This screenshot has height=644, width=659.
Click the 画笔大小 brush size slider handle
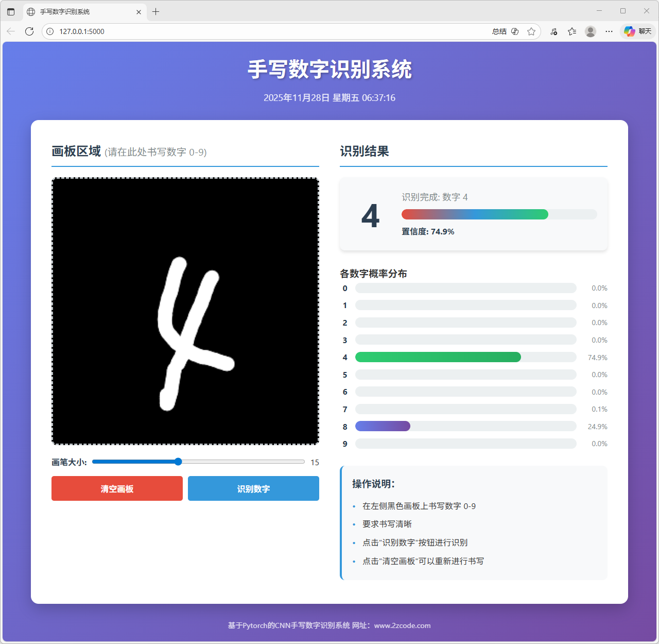pos(178,462)
